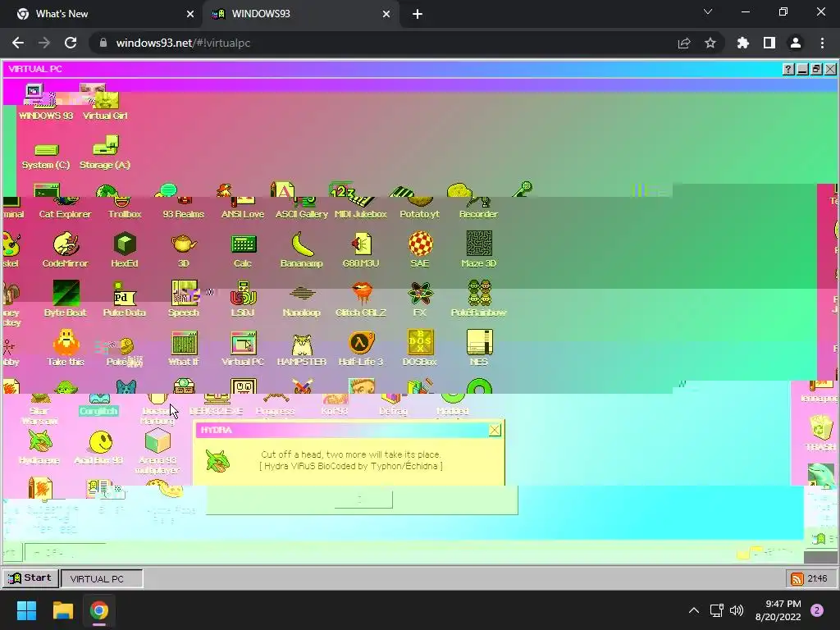Screen dimensions: 840x630
Task: Show hidden system tray icons
Action: point(694,610)
